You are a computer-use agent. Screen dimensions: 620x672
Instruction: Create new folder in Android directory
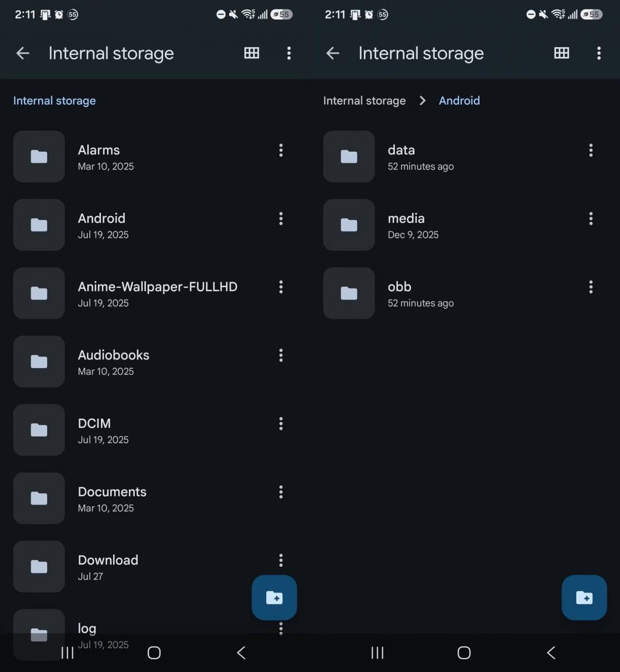[584, 598]
